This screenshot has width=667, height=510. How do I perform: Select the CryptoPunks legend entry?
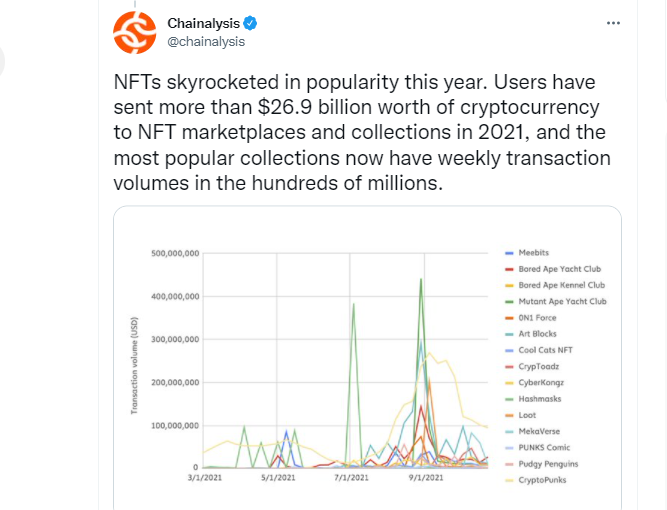(536, 480)
